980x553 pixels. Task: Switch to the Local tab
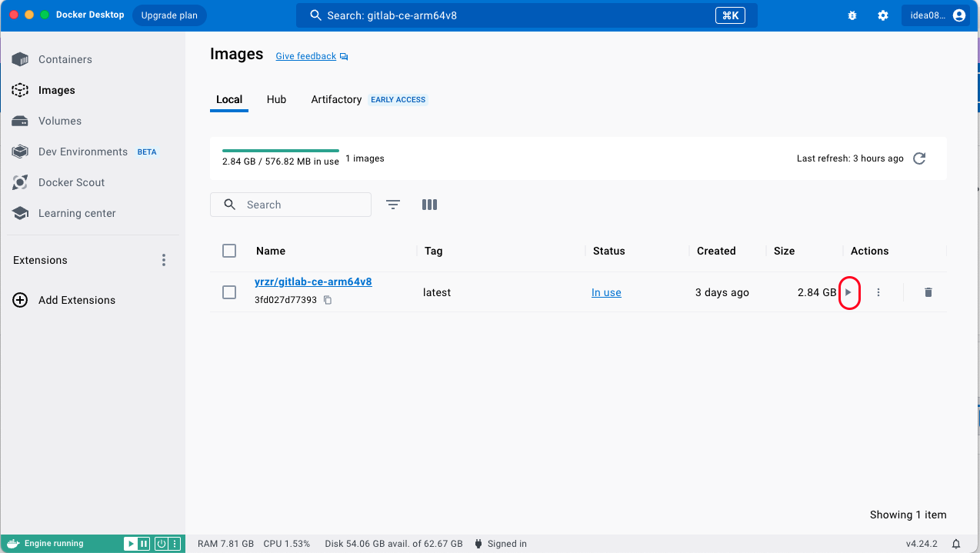(x=229, y=99)
